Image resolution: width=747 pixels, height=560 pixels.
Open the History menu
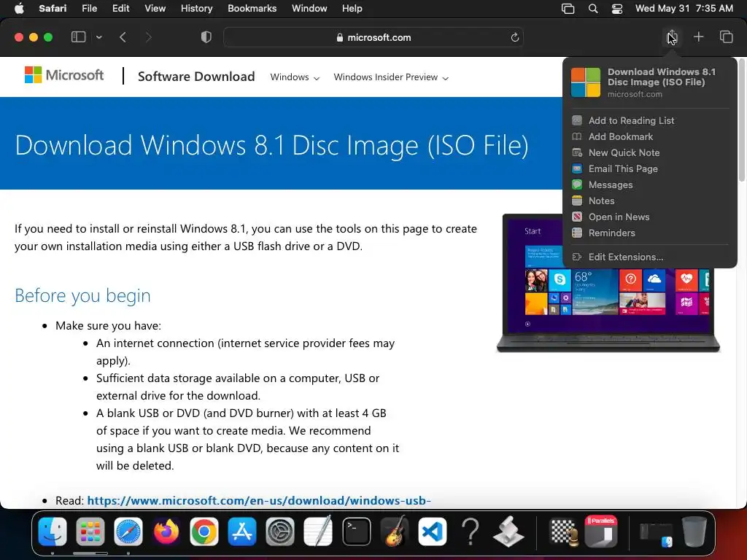(x=196, y=9)
